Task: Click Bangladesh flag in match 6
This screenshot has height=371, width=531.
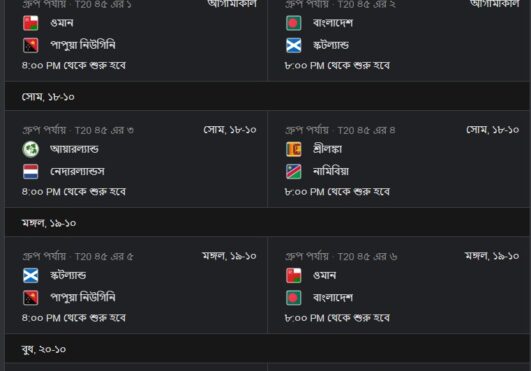Action: point(293,298)
